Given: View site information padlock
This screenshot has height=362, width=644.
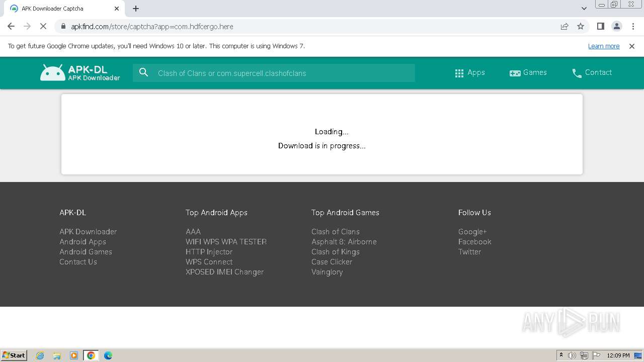Looking at the screenshot, I should 63,26.
